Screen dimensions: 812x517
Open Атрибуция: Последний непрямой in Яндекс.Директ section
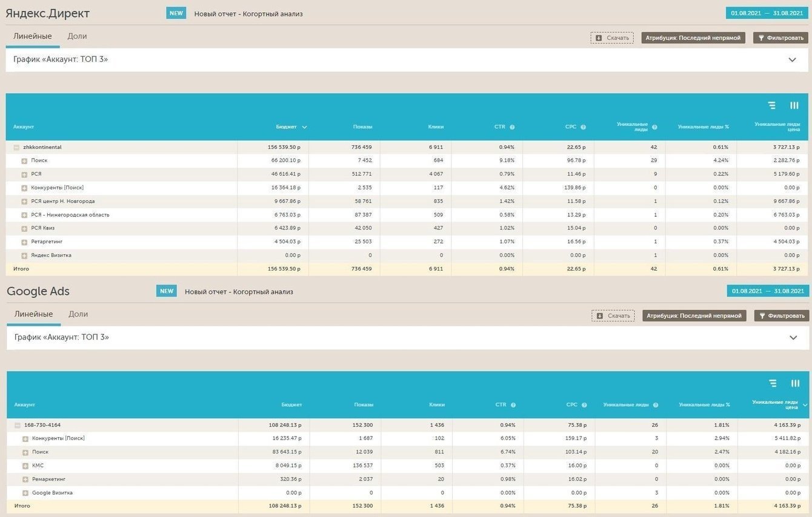click(x=693, y=38)
